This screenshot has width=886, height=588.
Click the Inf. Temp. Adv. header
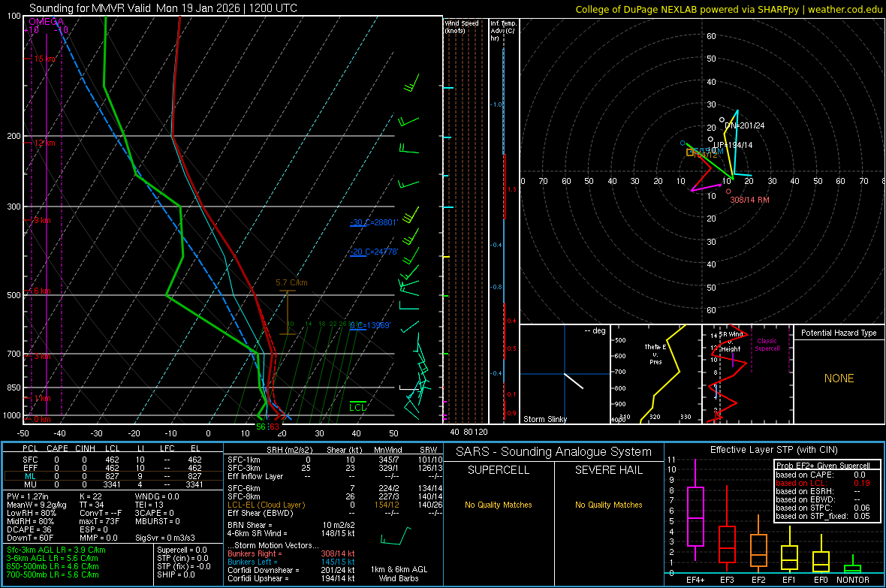503,31
